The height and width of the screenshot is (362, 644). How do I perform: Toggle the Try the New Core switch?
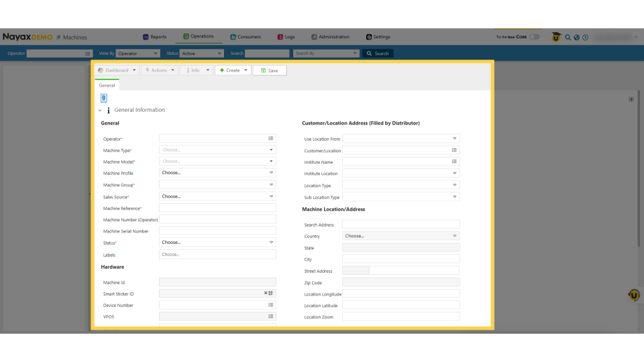pyautogui.click(x=534, y=37)
